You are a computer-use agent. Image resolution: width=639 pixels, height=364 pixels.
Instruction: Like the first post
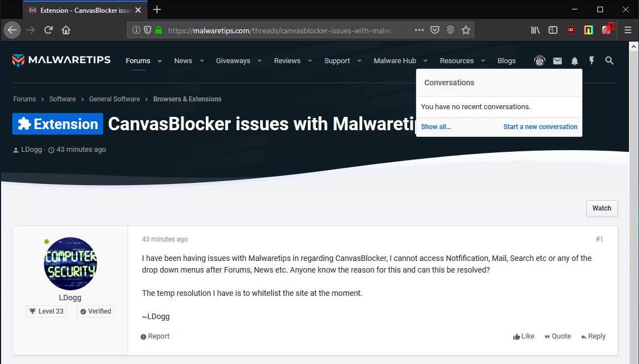point(524,336)
